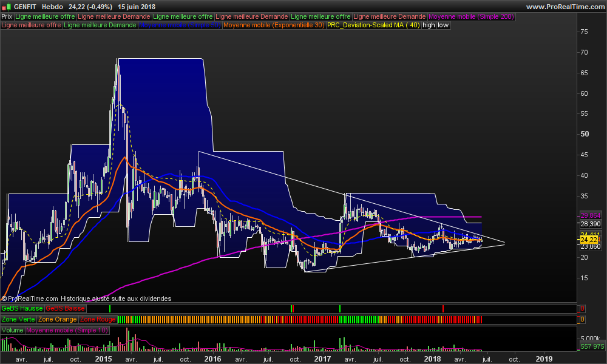Click the 557 975 volume value
607x364 pixels.
pos(592,346)
